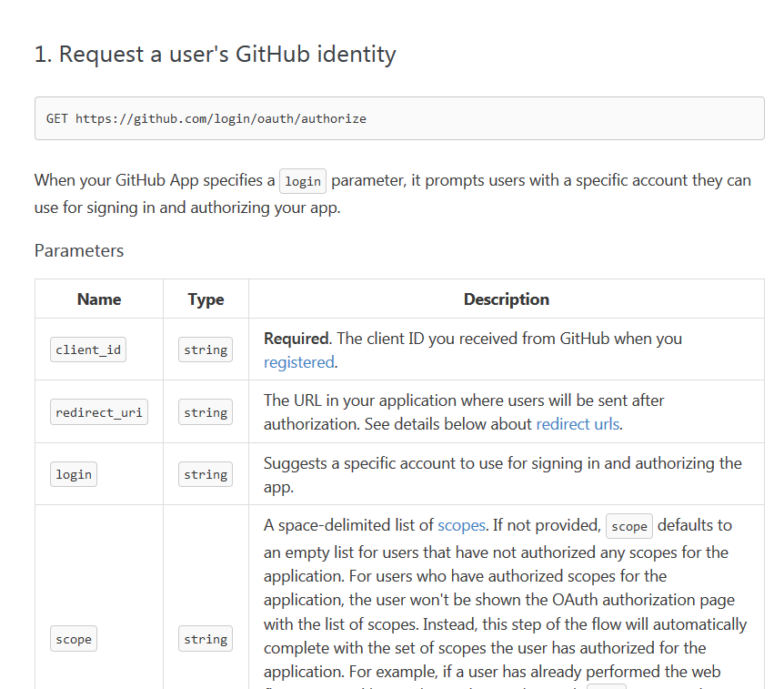Image resolution: width=784 pixels, height=689 pixels.
Task: Click the 'login' parameter name in table
Action: point(74,474)
